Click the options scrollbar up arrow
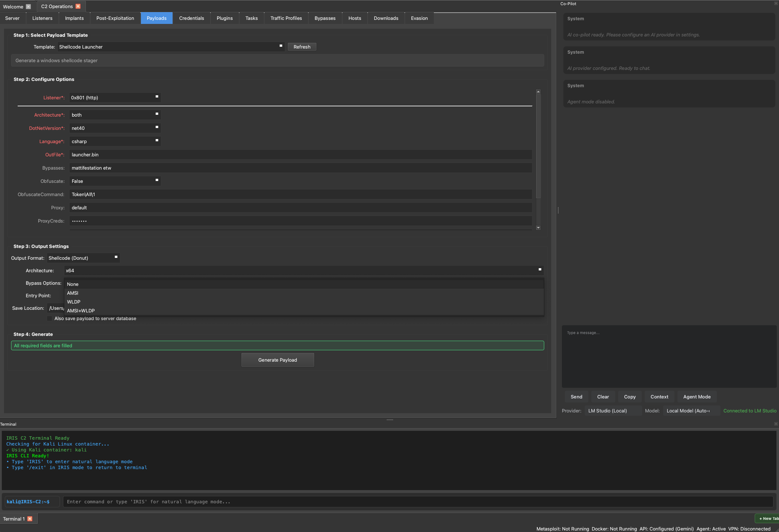 click(538, 92)
